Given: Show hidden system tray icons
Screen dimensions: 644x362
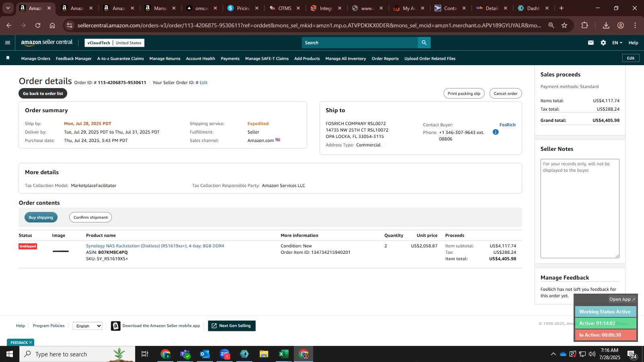Looking at the screenshot, I should coord(553,354).
